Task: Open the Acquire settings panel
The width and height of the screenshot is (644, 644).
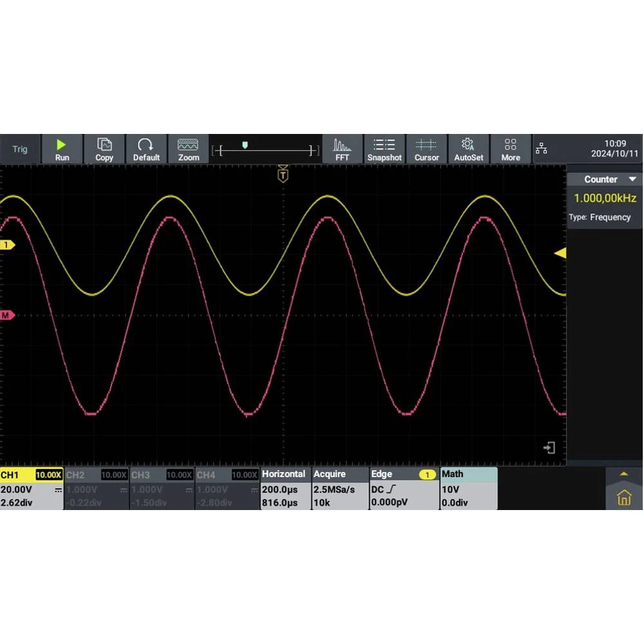Action: [x=339, y=489]
